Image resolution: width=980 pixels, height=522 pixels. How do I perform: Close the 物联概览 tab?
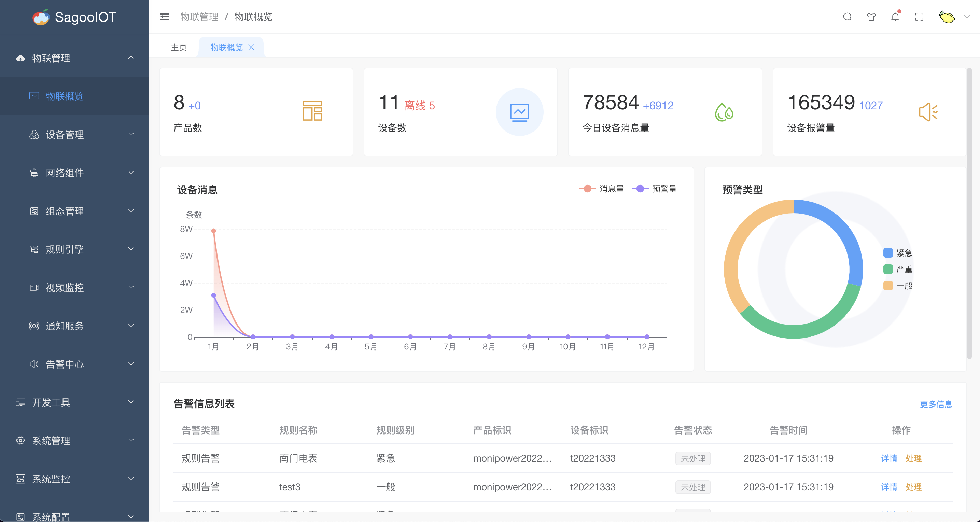pos(251,47)
